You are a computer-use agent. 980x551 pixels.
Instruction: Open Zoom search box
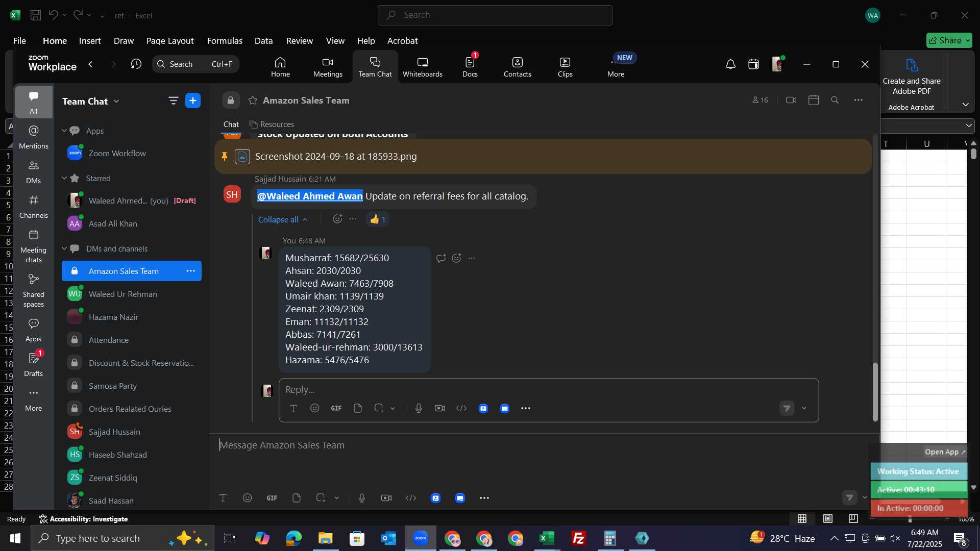(195, 64)
